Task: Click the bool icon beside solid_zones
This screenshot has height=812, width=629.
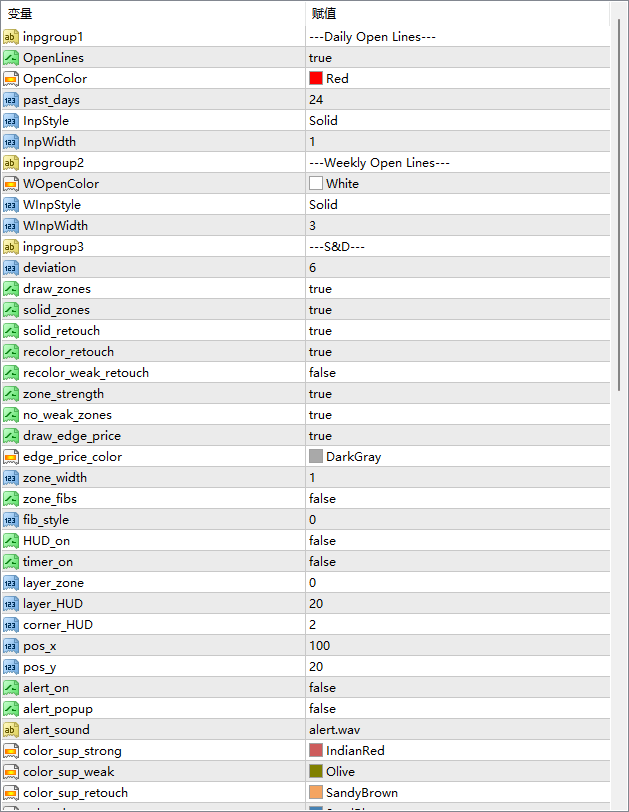Action: coord(11,310)
